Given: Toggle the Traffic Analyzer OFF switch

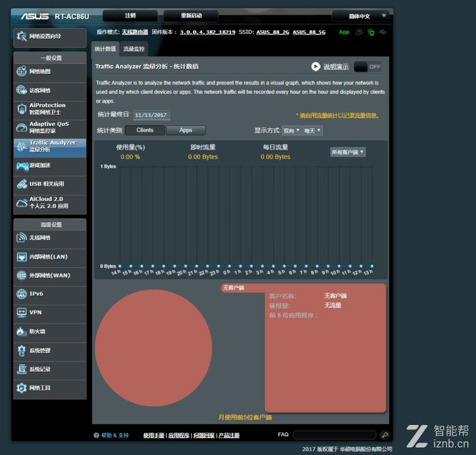Looking at the screenshot, I should click(x=368, y=67).
